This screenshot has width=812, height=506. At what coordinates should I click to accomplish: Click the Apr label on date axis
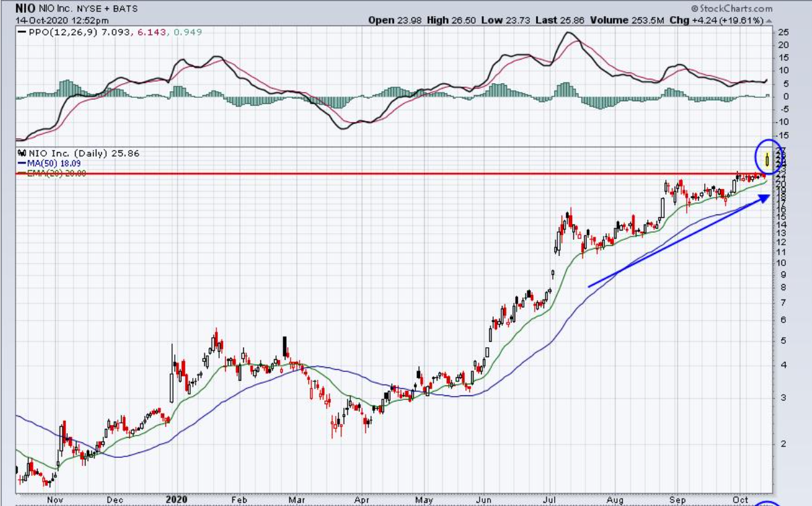[x=363, y=500]
